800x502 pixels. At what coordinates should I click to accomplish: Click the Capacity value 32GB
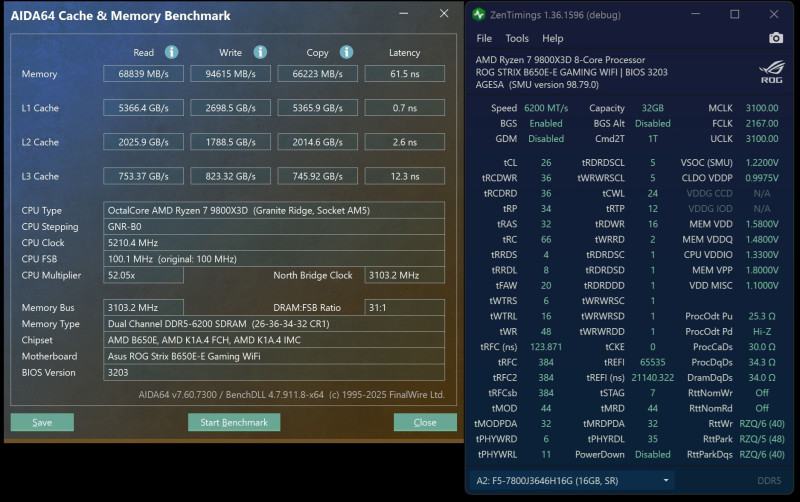(x=653, y=108)
